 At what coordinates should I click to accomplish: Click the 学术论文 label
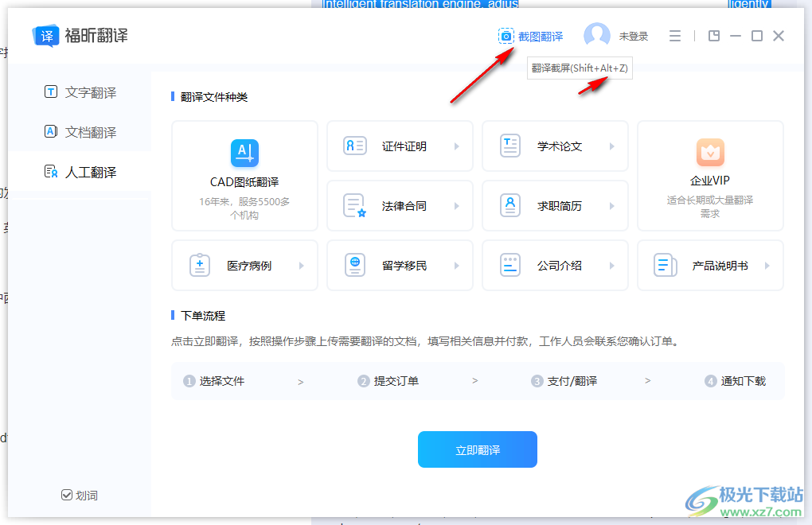pyautogui.click(x=560, y=146)
